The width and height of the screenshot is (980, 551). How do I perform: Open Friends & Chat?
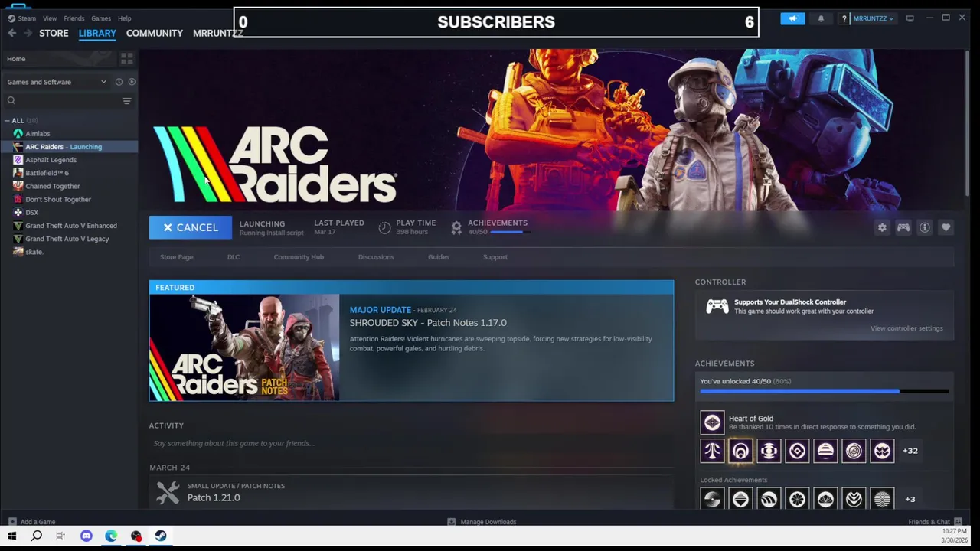pyautogui.click(x=935, y=522)
